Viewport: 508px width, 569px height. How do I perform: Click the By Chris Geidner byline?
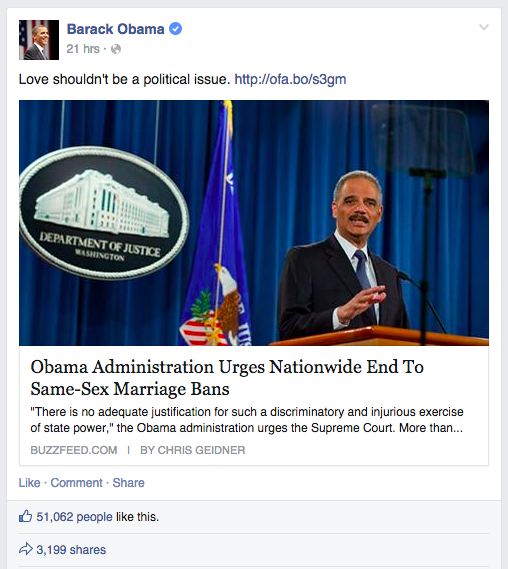tap(193, 450)
